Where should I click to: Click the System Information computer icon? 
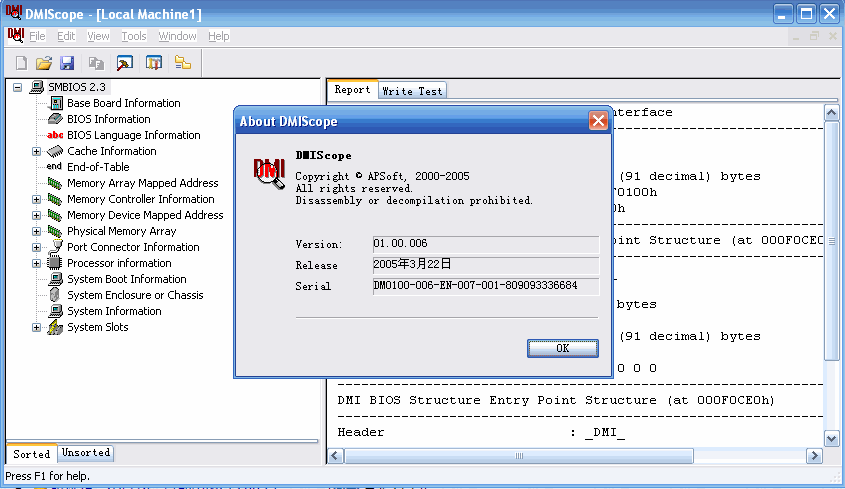[56, 311]
